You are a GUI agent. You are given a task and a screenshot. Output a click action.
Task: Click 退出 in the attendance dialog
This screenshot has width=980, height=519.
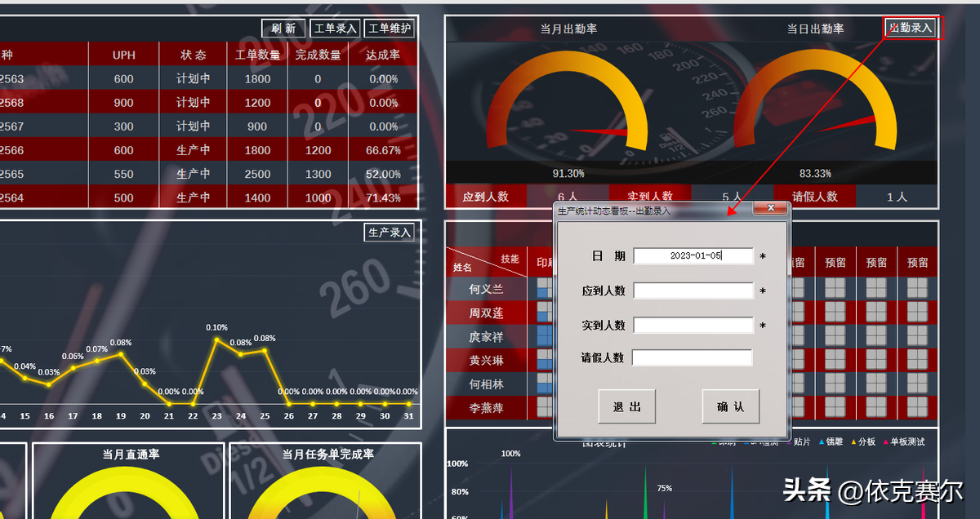[627, 406]
